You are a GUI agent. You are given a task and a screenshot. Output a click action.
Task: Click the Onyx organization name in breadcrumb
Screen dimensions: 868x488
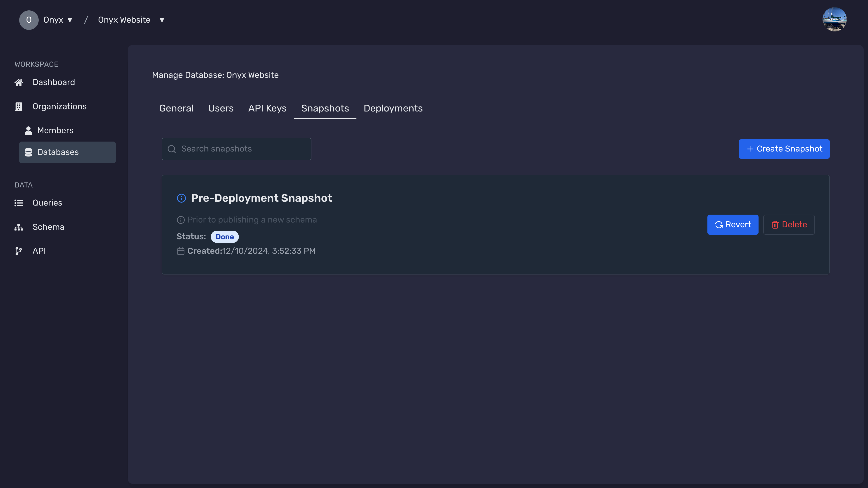point(53,20)
